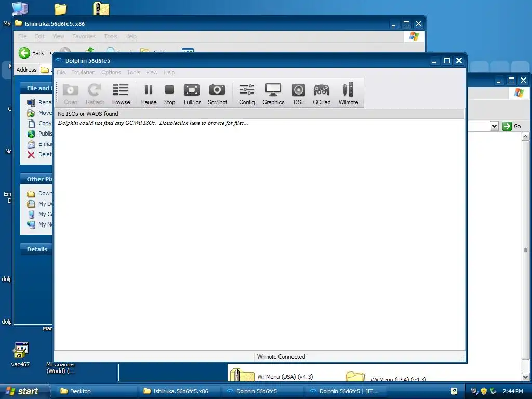532x399 pixels.
Task: Click the Back button in Ishiiruka explorer window
Action: tap(32, 53)
